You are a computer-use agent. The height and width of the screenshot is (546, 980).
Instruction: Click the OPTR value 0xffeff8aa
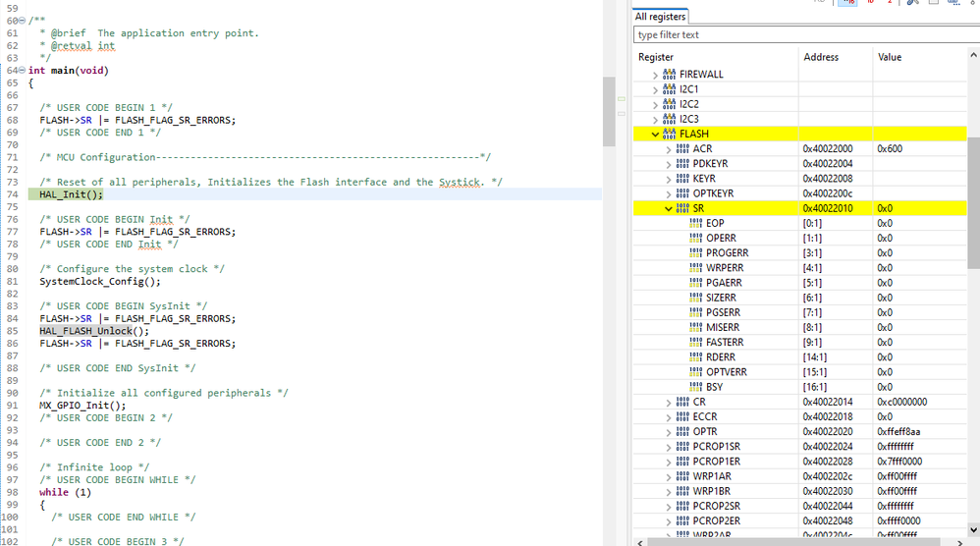[x=898, y=432]
